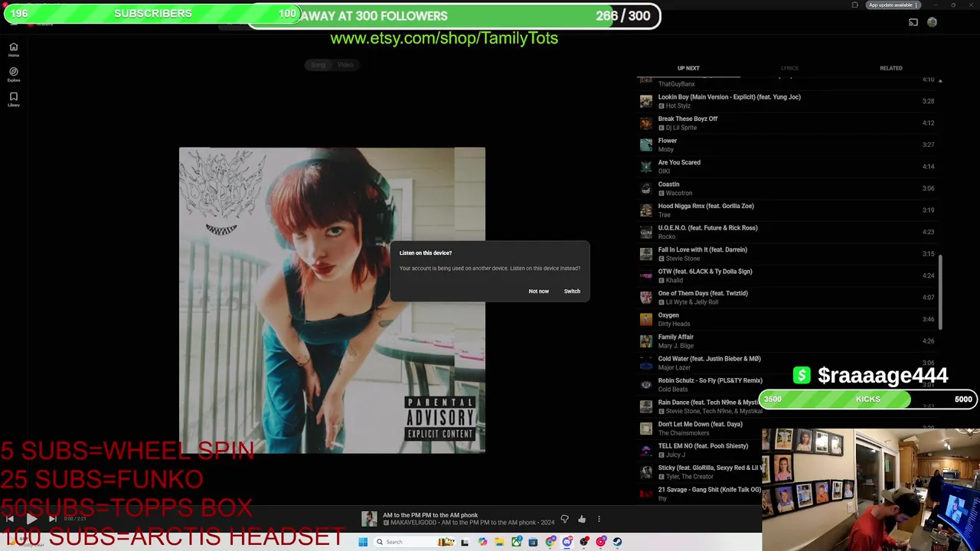Open Steam from the taskbar

617,542
